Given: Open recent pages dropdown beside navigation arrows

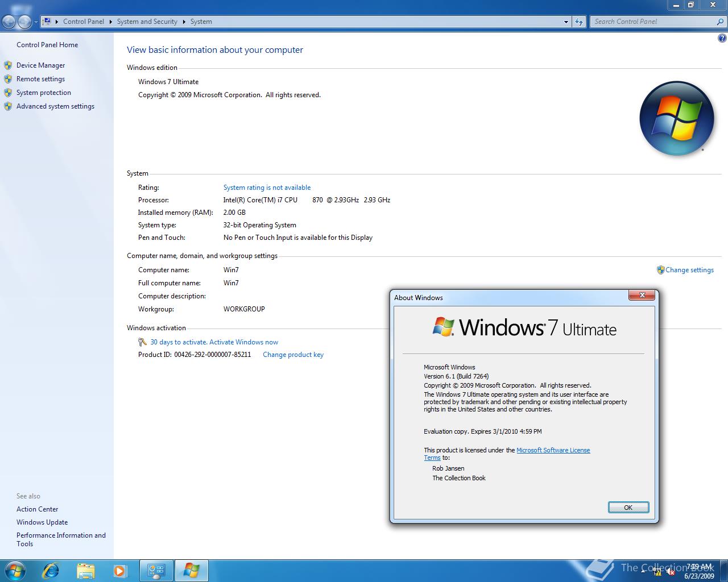Looking at the screenshot, I should (36, 22).
